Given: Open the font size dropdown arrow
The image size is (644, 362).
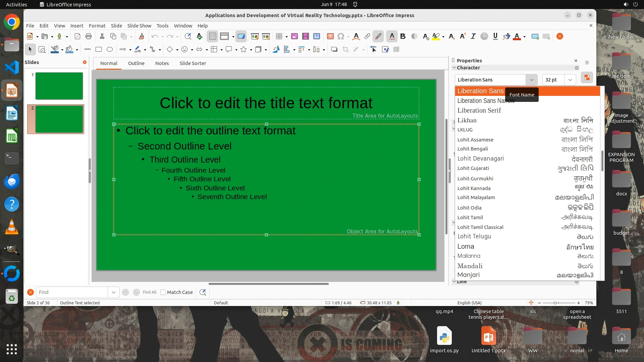Looking at the screenshot, I should pos(570,80).
